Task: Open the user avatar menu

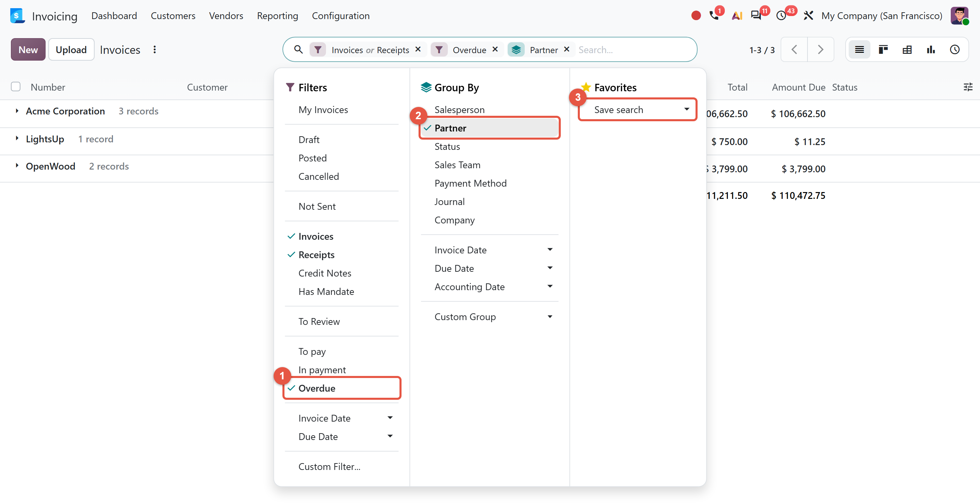Action: pyautogui.click(x=960, y=16)
